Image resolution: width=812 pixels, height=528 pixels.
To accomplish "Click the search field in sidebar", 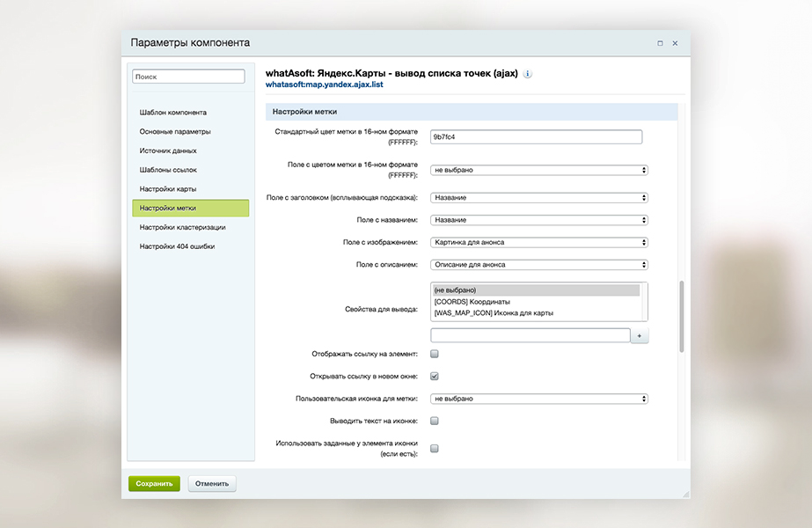I will coord(188,77).
